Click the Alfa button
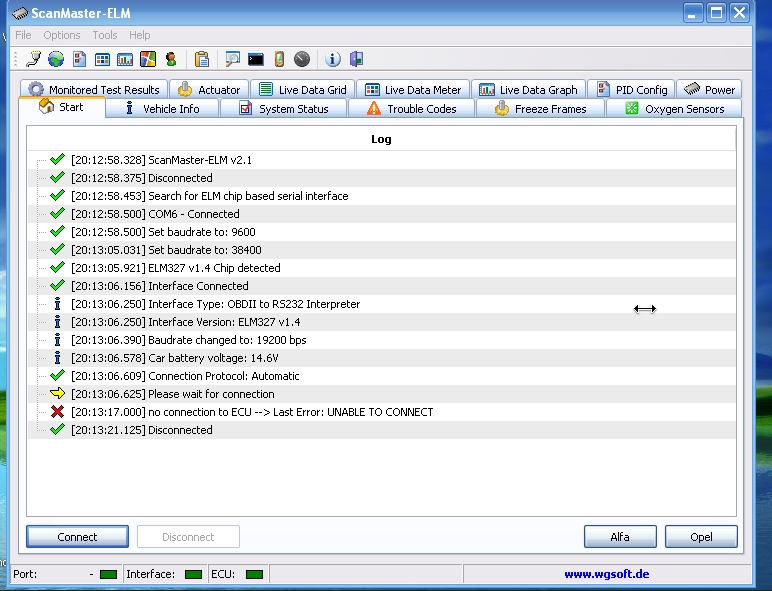The width and height of the screenshot is (772, 591). click(x=620, y=536)
